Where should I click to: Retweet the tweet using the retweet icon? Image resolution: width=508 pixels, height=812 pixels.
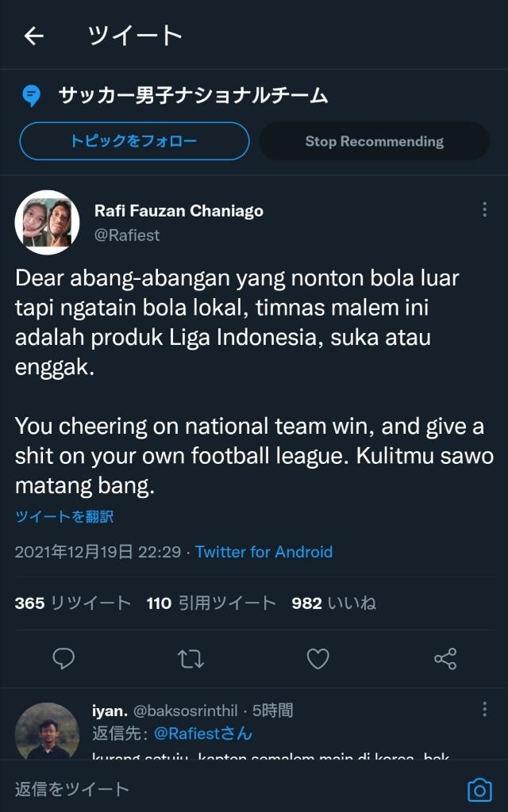point(190,659)
